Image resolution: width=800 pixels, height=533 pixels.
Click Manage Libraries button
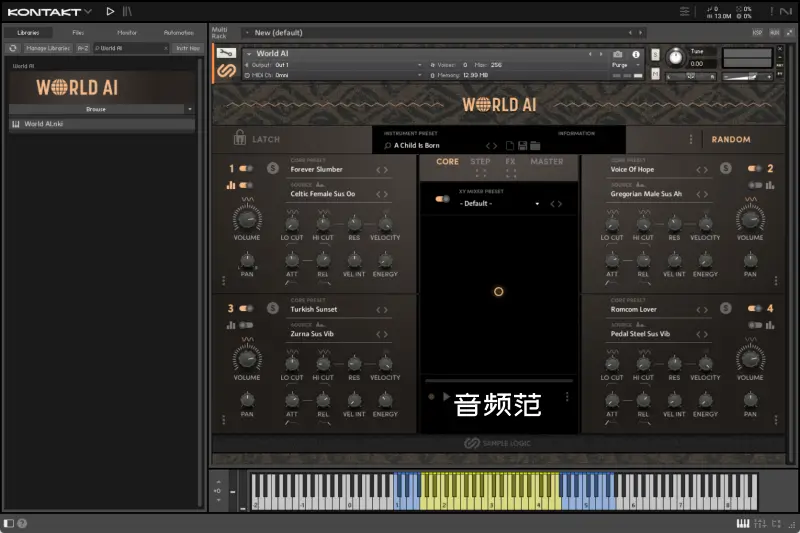click(x=47, y=48)
